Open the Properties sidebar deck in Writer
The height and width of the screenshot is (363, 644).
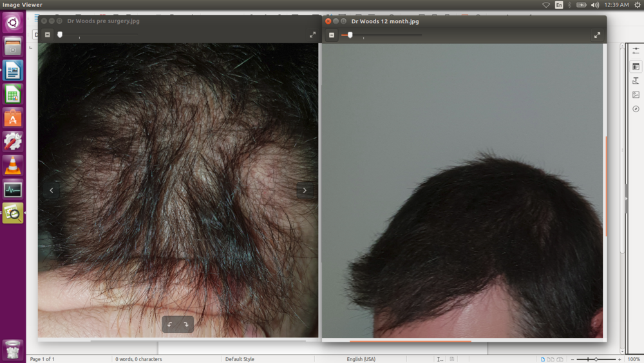click(636, 66)
